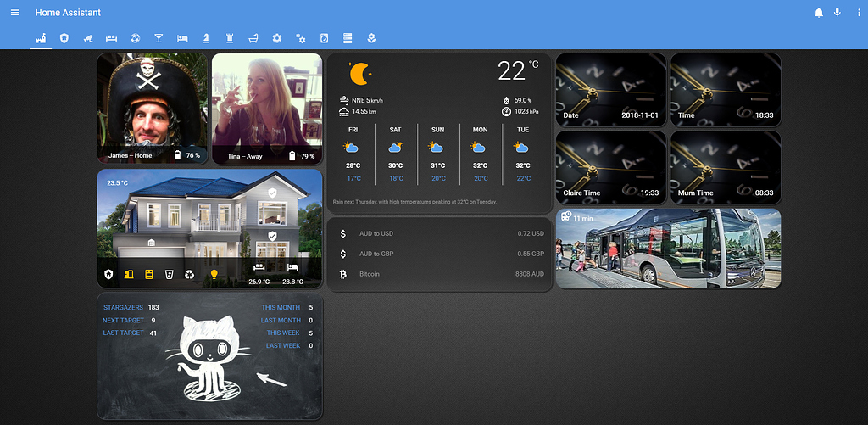Viewport: 868px width, 425px height.
Task: Click James battery icon at 76 %
Action: (178, 155)
